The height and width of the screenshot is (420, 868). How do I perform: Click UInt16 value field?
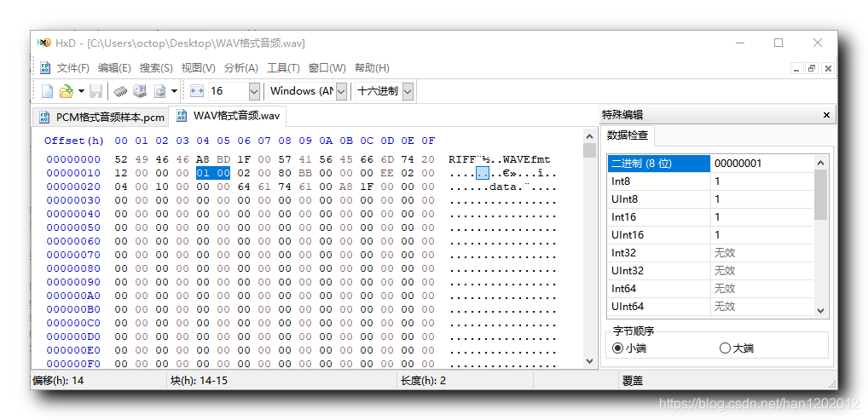[762, 234]
